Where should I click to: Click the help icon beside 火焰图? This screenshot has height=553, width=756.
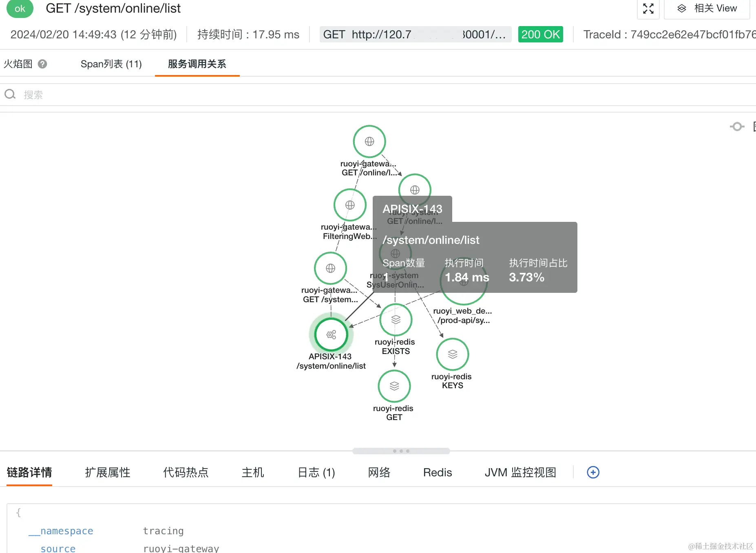pos(42,64)
